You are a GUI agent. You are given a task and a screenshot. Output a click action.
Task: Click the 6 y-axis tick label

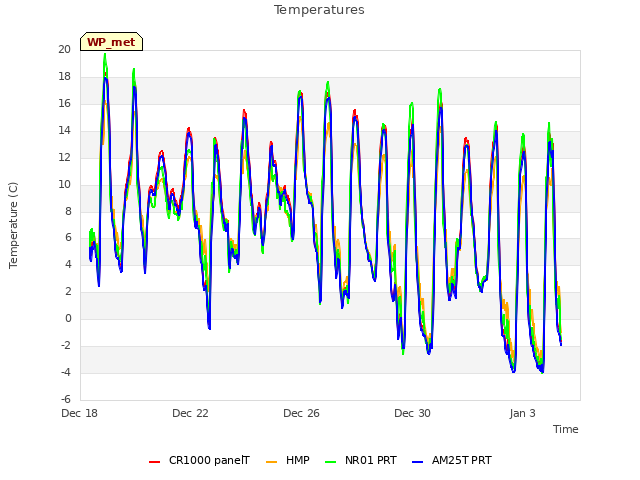(x=68, y=238)
